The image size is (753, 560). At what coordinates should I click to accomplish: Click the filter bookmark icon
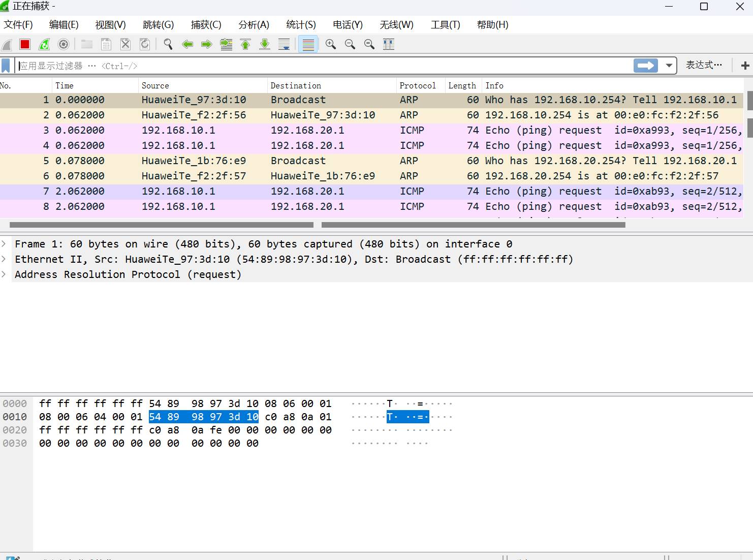click(6, 66)
